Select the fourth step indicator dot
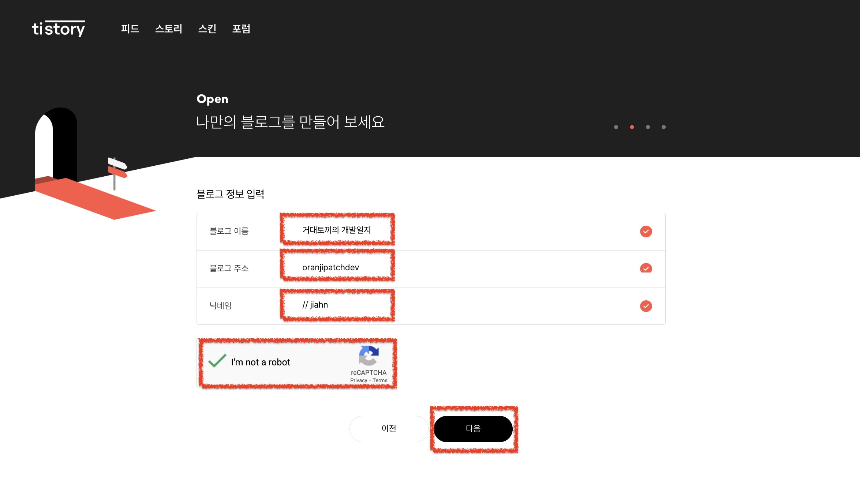The width and height of the screenshot is (860, 504). click(663, 127)
